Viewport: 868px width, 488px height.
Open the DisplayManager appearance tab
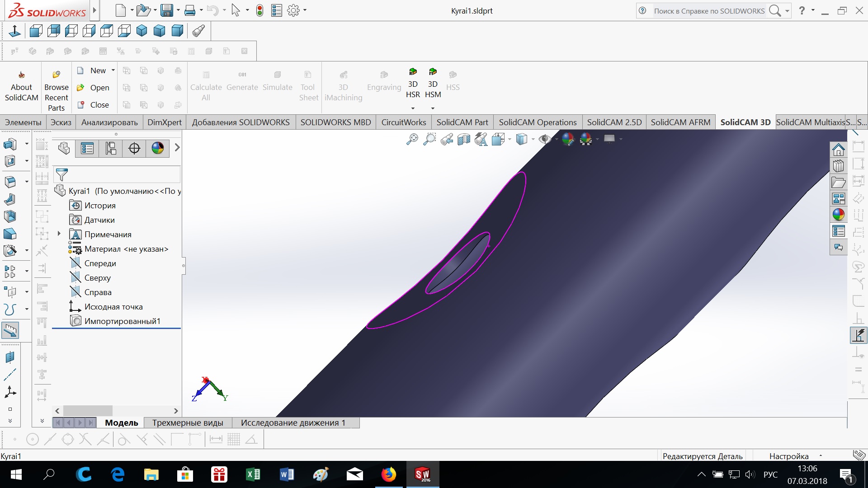click(157, 148)
